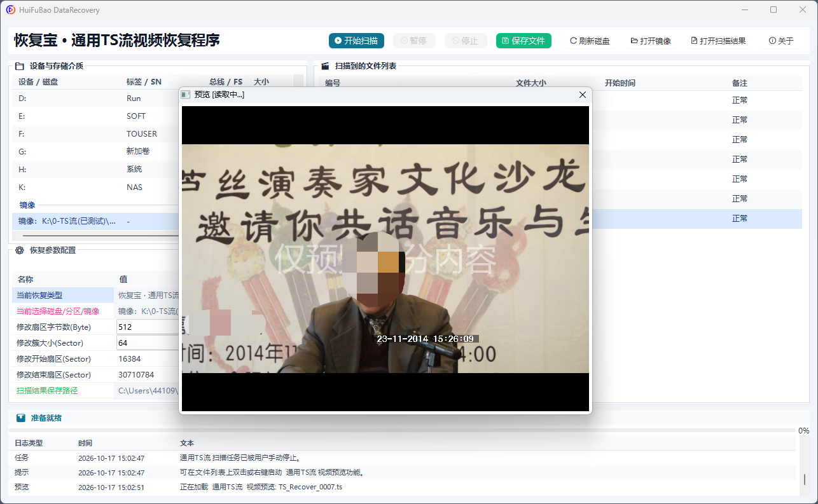The image size is (818, 504).
Task: Open a disk image with 打开镜像
Action: point(651,41)
